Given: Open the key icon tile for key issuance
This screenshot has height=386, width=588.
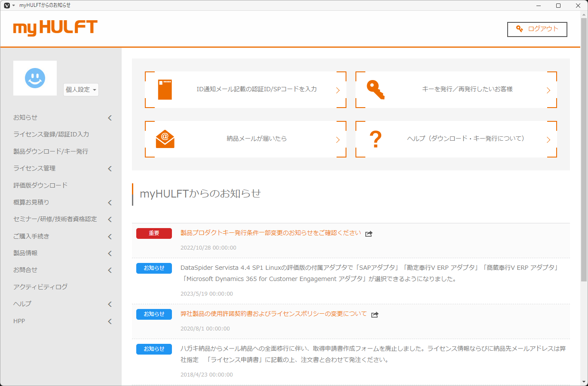Looking at the screenshot, I should pos(374,89).
